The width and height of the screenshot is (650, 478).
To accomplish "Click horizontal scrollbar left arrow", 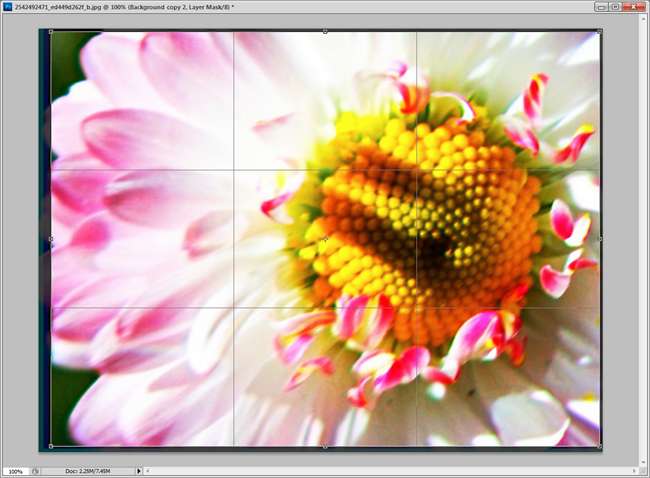I will coord(148,471).
